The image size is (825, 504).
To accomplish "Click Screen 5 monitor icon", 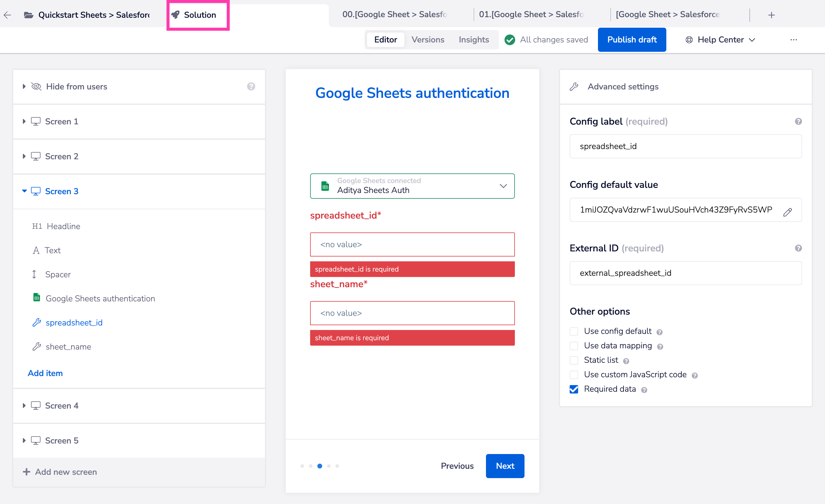I will pyautogui.click(x=36, y=440).
